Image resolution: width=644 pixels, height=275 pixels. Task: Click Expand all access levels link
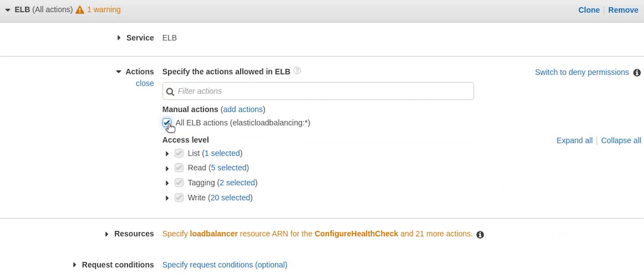click(x=574, y=140)
